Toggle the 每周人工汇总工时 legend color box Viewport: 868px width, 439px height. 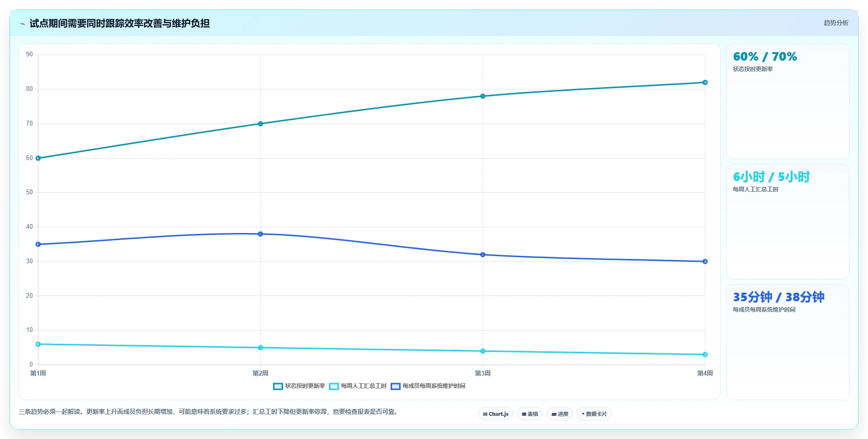pyautogui.click(x=334, y=386)
